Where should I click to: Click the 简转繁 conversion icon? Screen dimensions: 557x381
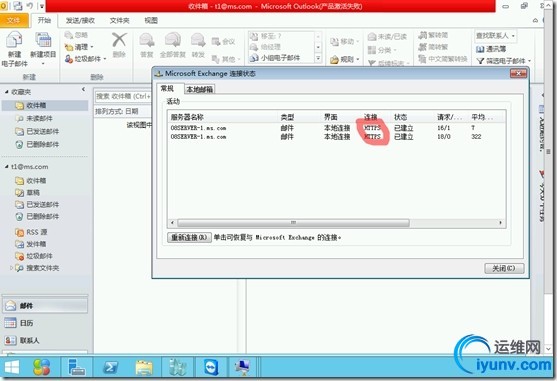coord(422,47)
